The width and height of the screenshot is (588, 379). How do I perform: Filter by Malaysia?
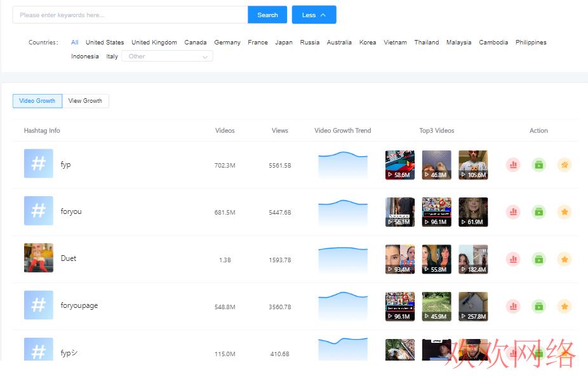458,43
